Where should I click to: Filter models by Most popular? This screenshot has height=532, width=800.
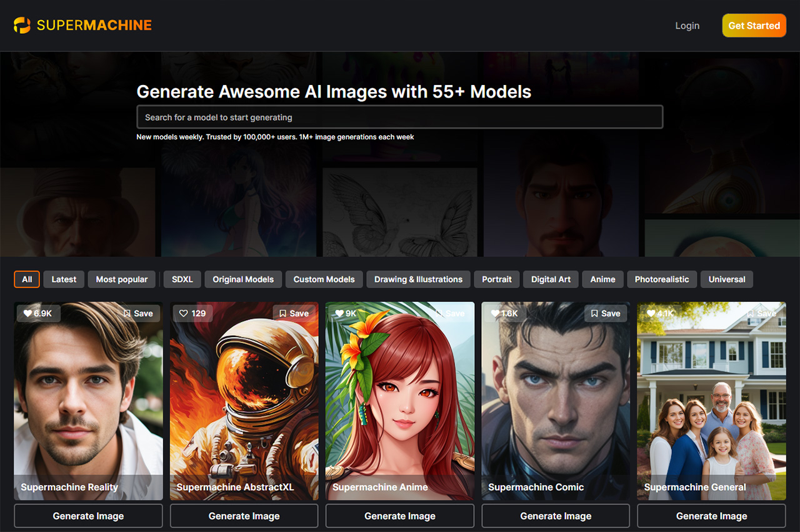122,279
